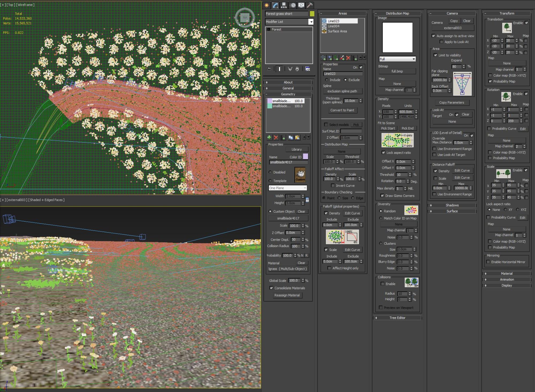Image resolution: width=535 pixels, height=392 pixels.
Task: Expand the Surface rollout
Action: coord(452,211)
